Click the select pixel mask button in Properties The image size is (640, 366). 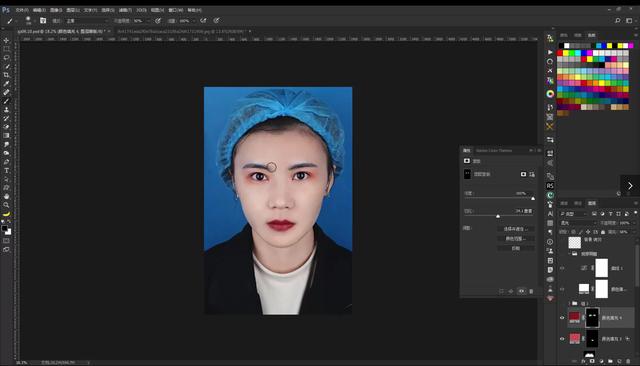coord(523,174)
